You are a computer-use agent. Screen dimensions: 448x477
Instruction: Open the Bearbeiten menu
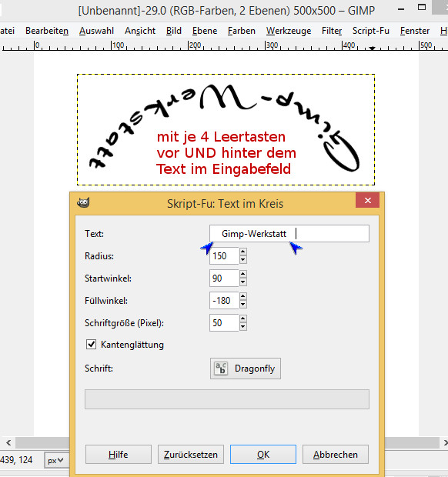(x=47, y=31)
